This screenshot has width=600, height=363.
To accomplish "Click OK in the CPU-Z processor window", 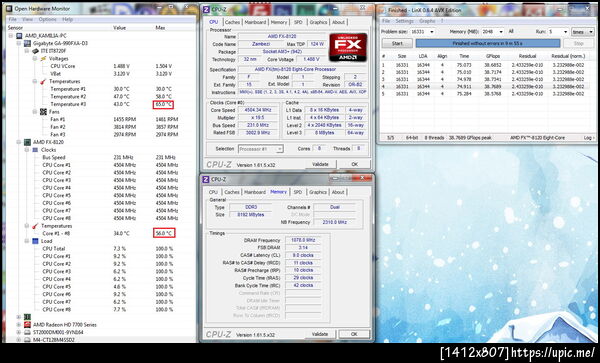I will click(x=354, y=164).
